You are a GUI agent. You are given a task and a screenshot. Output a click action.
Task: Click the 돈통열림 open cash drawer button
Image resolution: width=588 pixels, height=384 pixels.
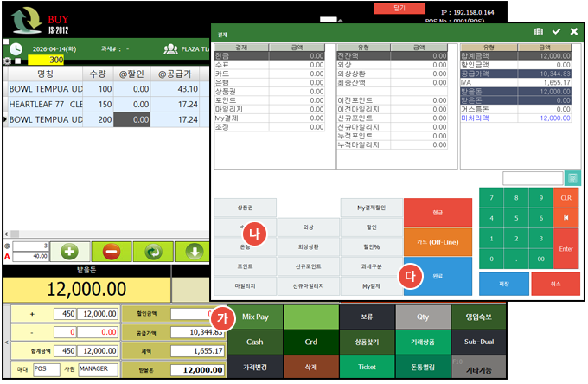click(423, 367)
